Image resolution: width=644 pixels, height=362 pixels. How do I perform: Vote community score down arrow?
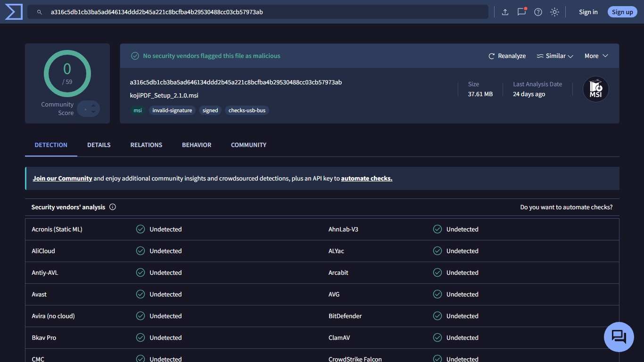[93, 112]
